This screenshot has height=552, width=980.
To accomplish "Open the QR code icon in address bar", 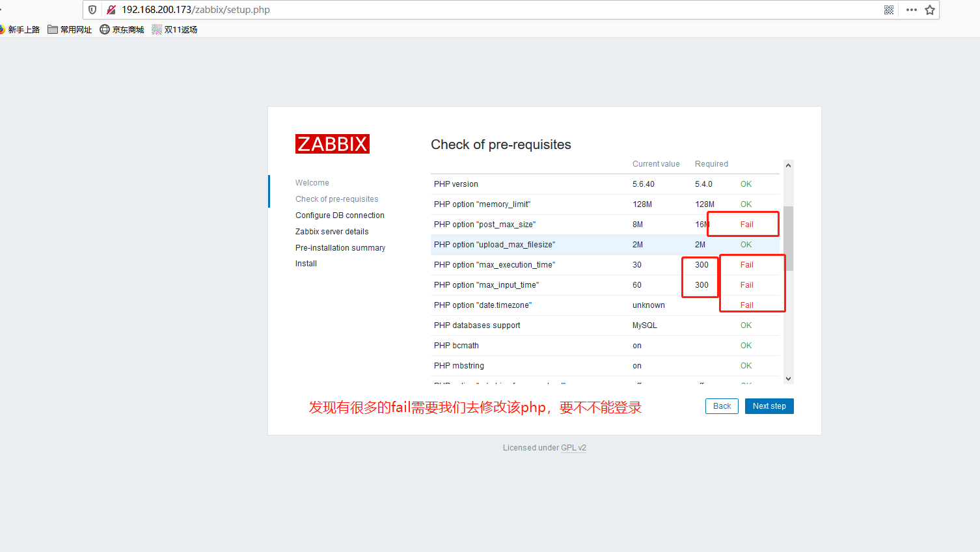I will click(889, 10).
